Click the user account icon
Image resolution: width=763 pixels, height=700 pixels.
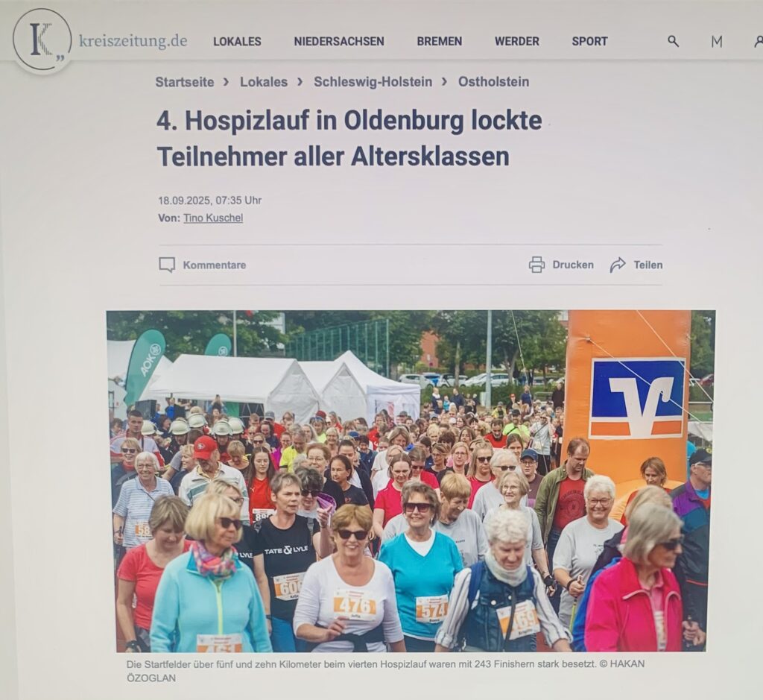point(758,42)
